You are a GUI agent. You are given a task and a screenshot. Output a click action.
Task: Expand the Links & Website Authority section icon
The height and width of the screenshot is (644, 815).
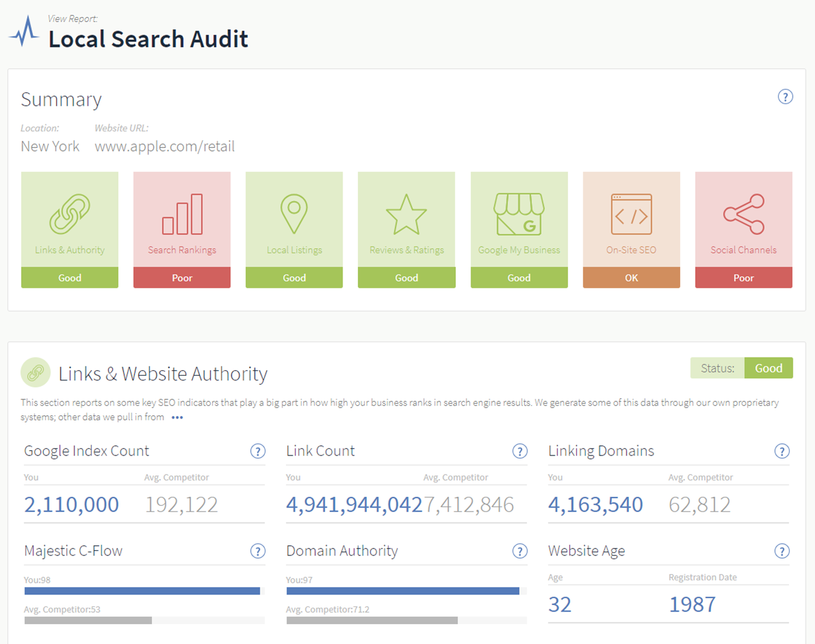coord(36,372)
